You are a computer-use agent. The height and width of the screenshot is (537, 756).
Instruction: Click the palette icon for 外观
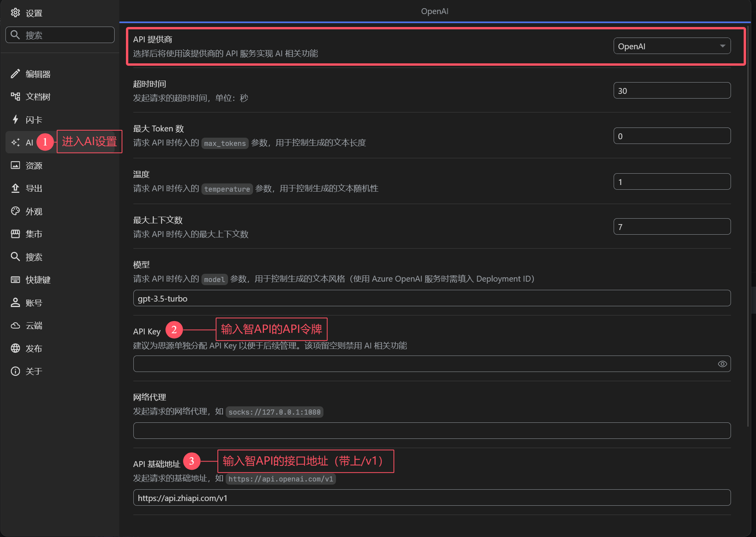[15, 211]
